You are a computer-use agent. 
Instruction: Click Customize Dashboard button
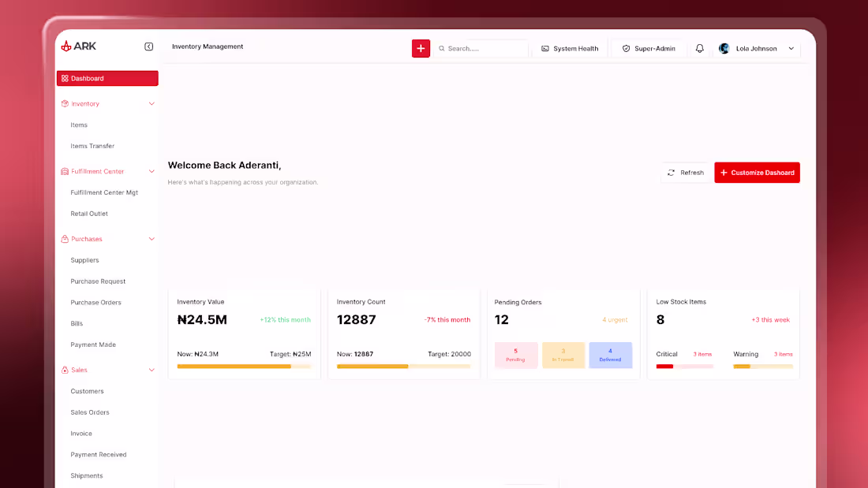click(757, 173)
